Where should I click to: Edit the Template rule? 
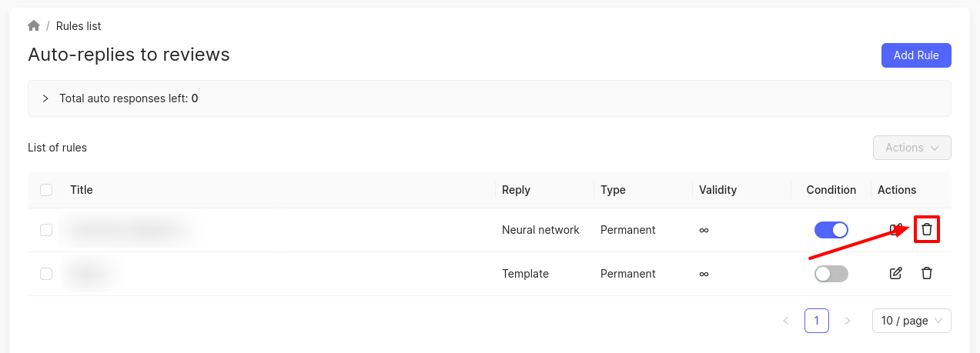point(895,273)
